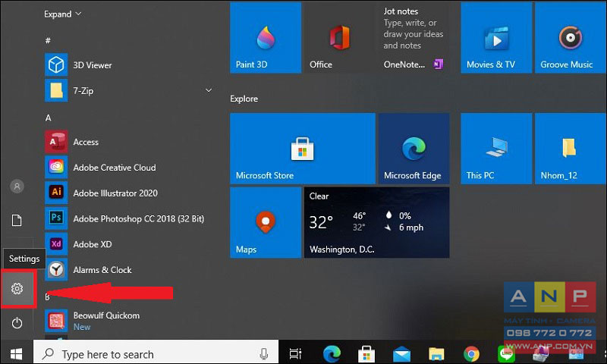Viewport: 607px width, 364px height.
Task: Click the Explore group heading
Action: tap(244, 99)
